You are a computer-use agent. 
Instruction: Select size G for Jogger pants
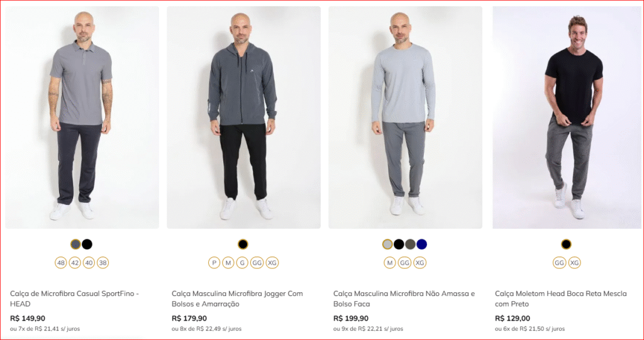(x=242, y=263)
